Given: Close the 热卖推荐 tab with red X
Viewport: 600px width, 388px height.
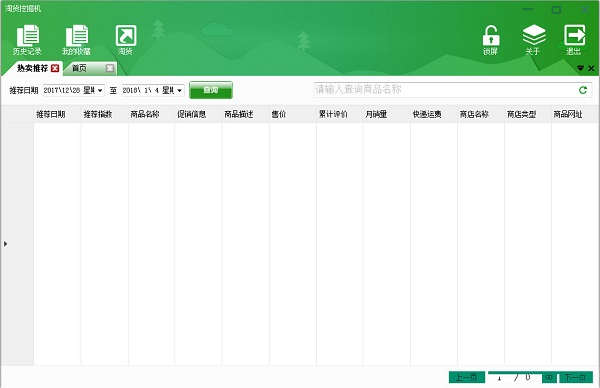Looking at the screenshot, I should pos(55,68).
